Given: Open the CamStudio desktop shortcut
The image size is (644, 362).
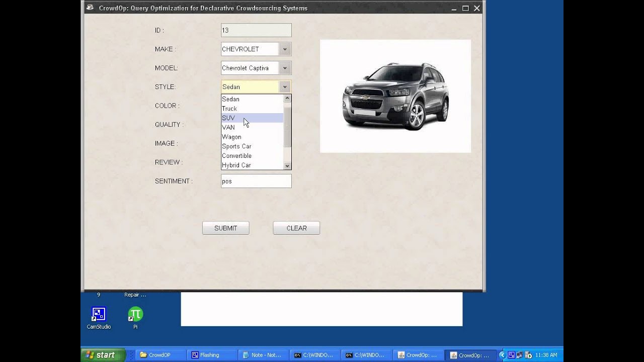Looking at the screenshot, I should pos(99,318).
